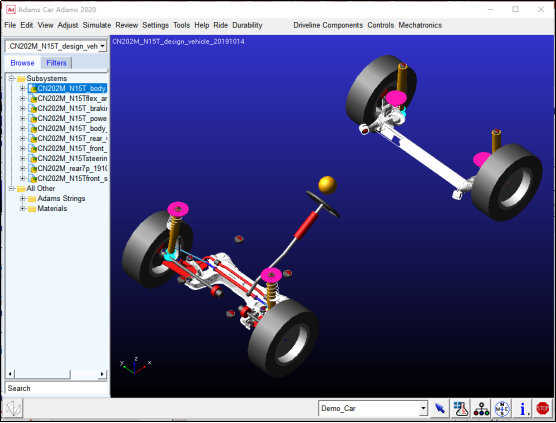Open the Help menu
The width and height of the screenshot is (556, 423).
point(202,25)
